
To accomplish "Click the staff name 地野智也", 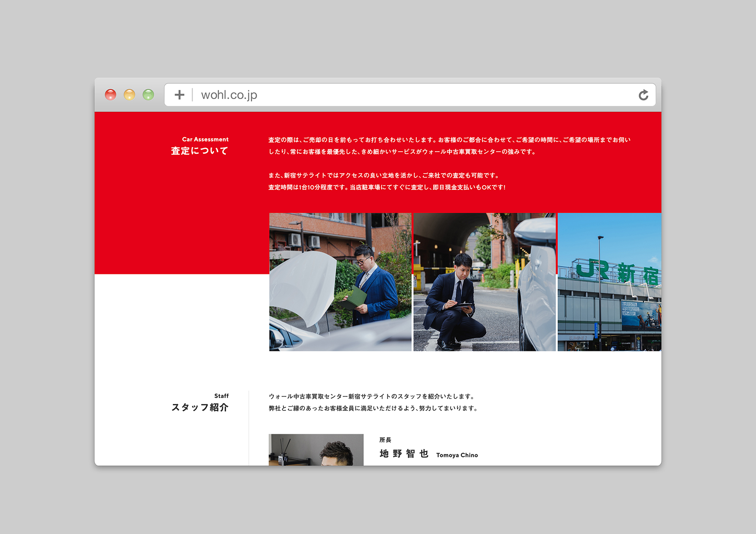I will [405, 454].
